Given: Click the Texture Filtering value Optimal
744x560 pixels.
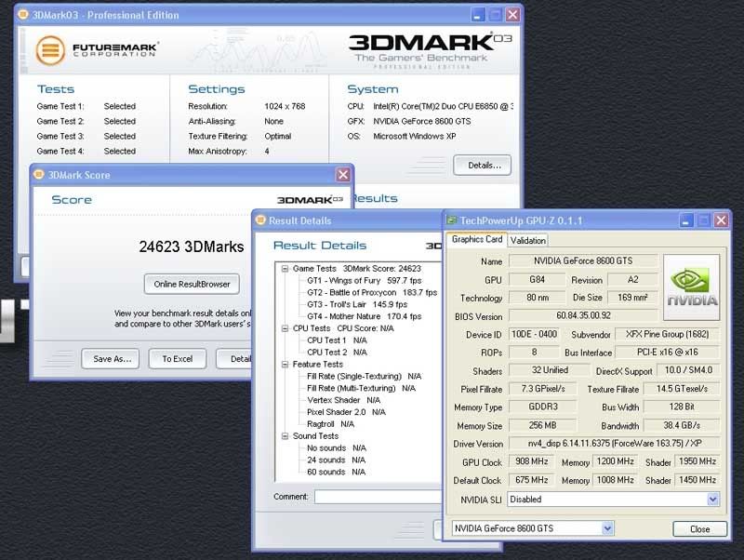Looking at the screenshot, I should [x=277, y=136].
